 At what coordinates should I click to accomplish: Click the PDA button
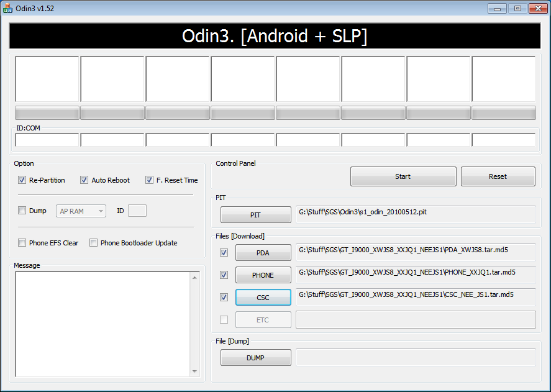pos(263,253)
